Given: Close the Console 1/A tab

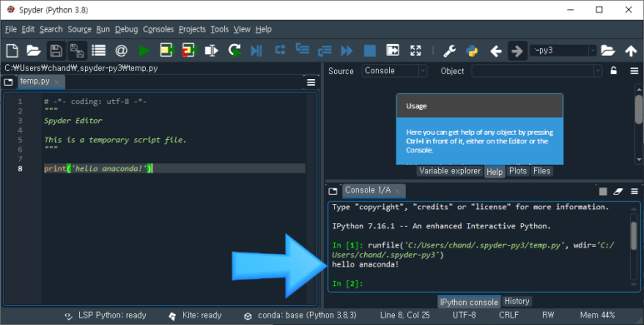Looking at the screenshot, I should pos(397,192).
